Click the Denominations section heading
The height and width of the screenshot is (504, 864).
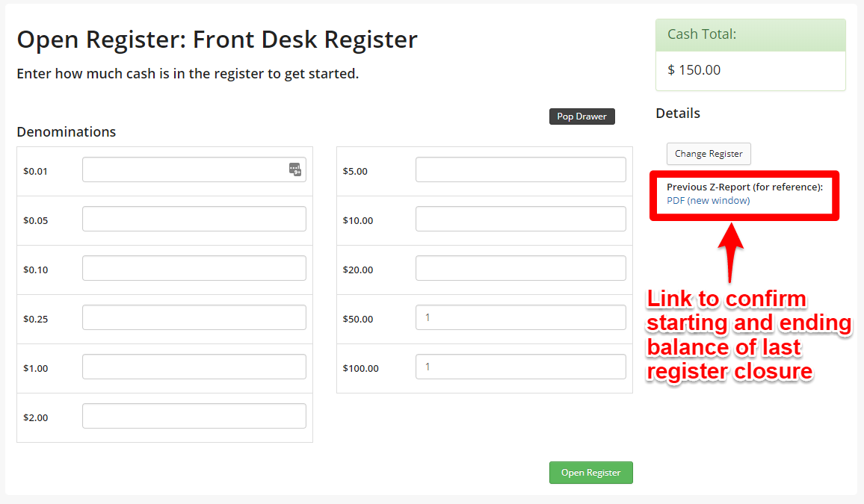[x=66, y=131]
